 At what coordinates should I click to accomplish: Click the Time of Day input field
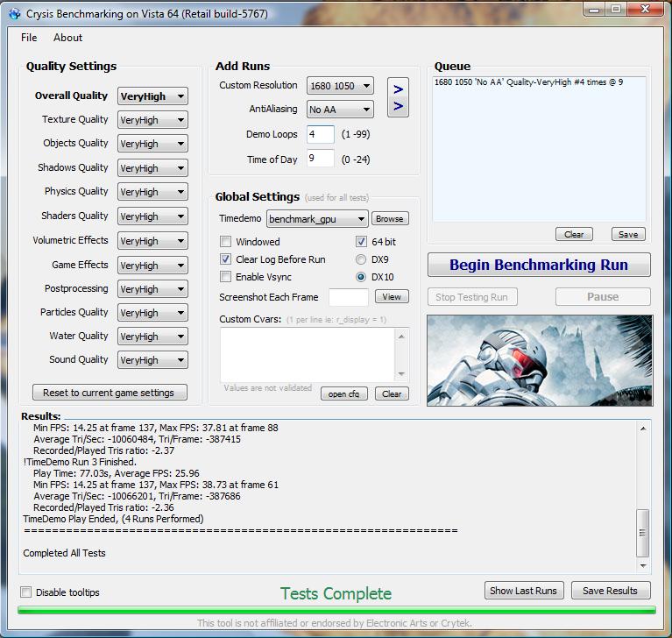(321, 159)
